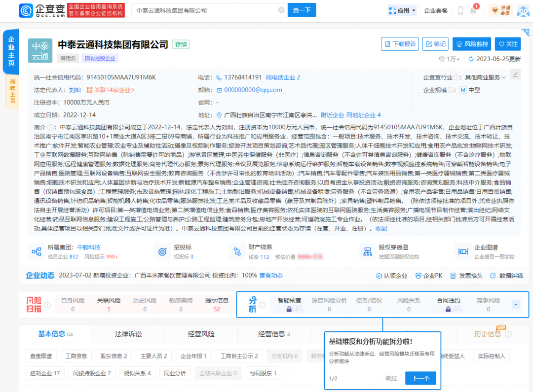Click the user avatar icon

[x=523, y=10]
